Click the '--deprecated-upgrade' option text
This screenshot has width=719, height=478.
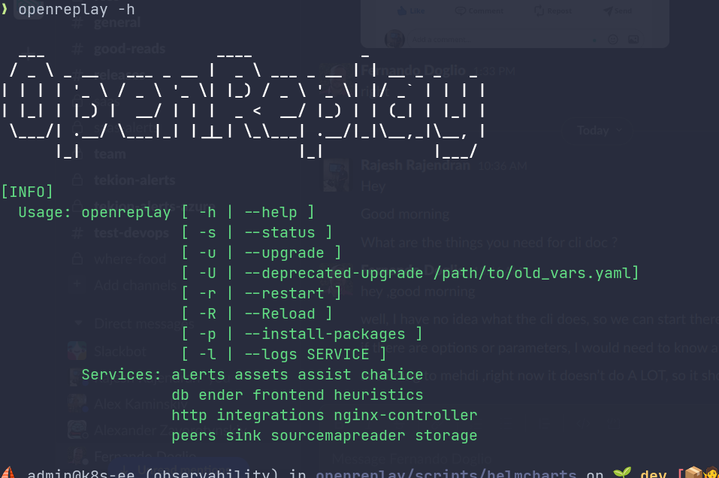(334, 273)
